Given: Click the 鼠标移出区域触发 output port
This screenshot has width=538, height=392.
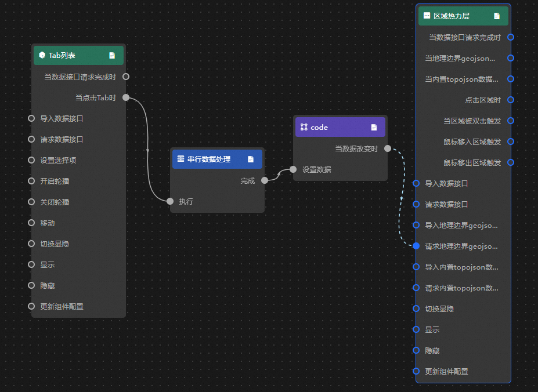Looking at the screenshot, I should [511, 162].
